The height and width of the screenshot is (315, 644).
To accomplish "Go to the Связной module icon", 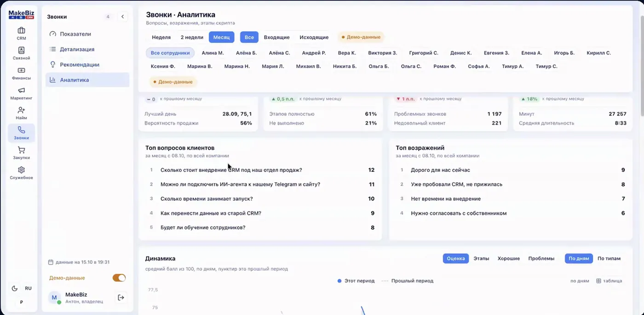I will click(21, 53).
